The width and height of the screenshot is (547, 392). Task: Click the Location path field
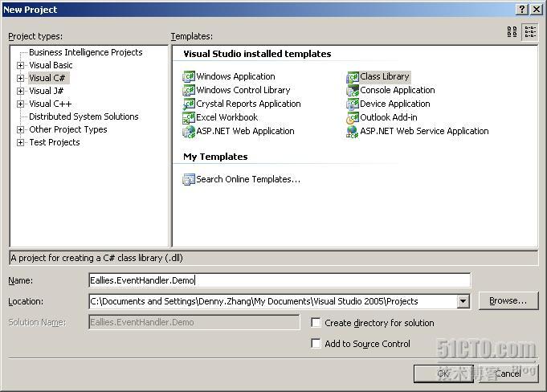(x=273, y=301)
